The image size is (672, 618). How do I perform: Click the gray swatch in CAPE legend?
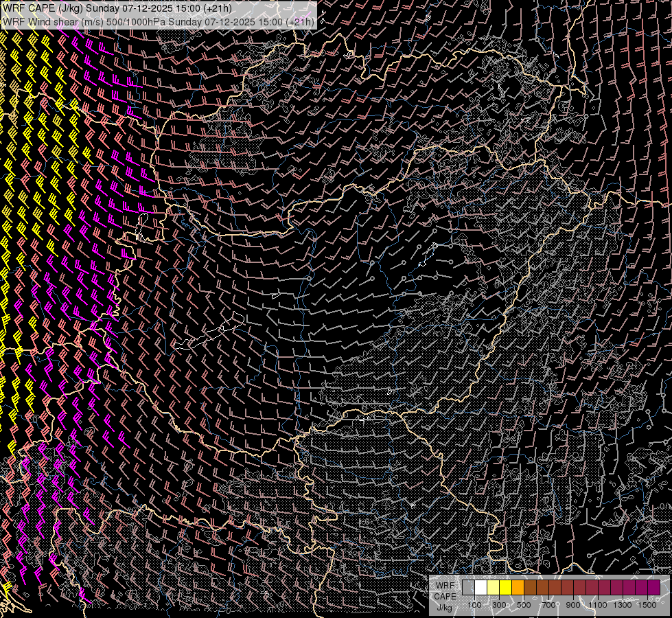[x=468, y=587]
